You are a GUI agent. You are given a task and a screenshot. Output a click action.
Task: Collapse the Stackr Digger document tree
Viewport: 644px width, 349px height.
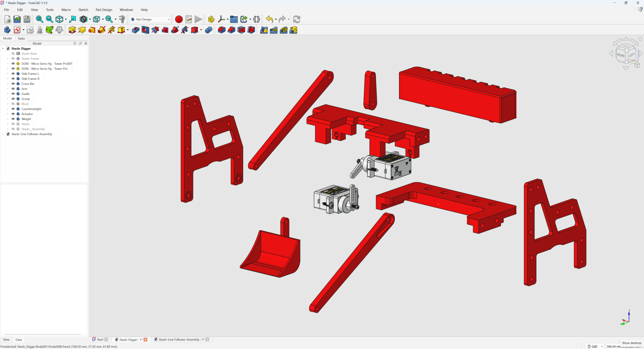pyautogui.click(x=3, y=49)
